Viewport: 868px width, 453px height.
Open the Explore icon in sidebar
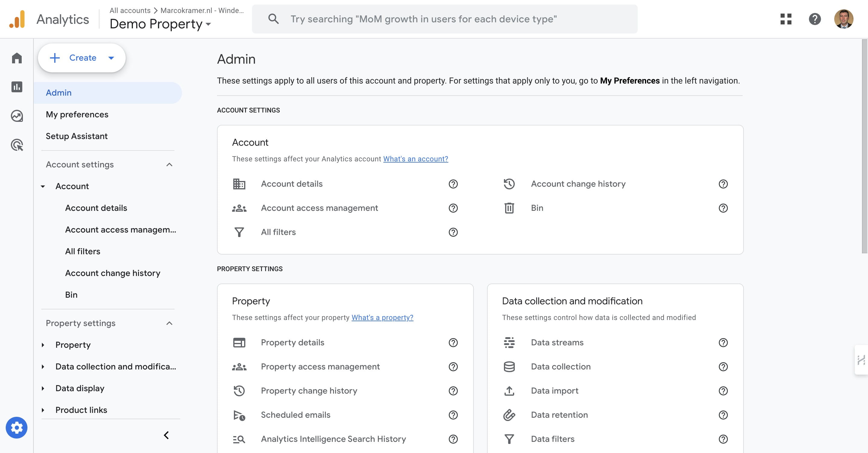(x=17, y=116)
